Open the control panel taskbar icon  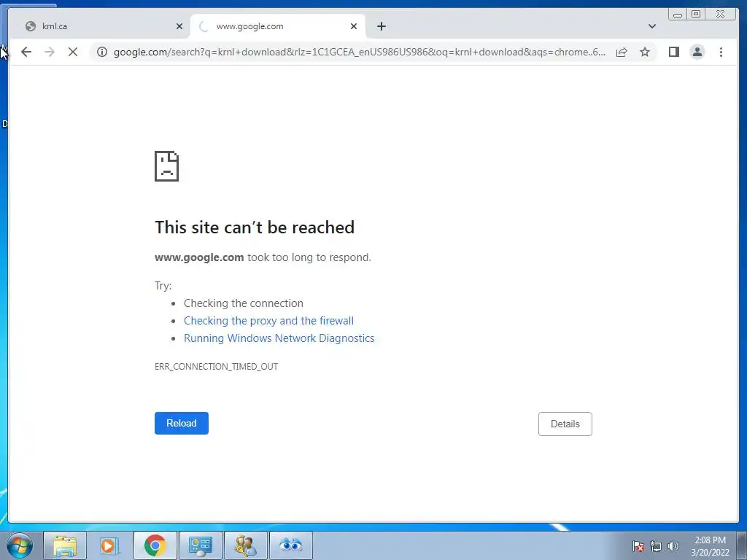coord(201,545)
